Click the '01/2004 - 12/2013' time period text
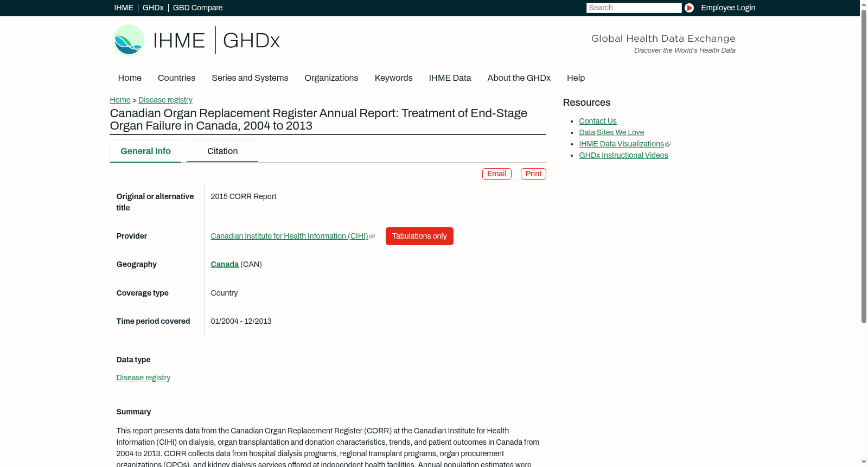 pyautogui.click(x=241, y=321)
